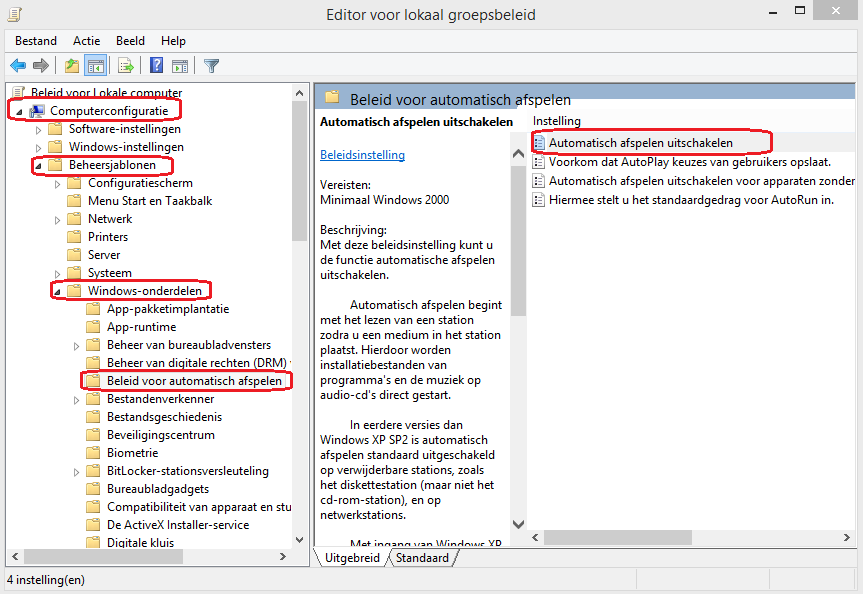
Task: Collapse the Beheersjablonen node
Action: [x=39, y=166]
